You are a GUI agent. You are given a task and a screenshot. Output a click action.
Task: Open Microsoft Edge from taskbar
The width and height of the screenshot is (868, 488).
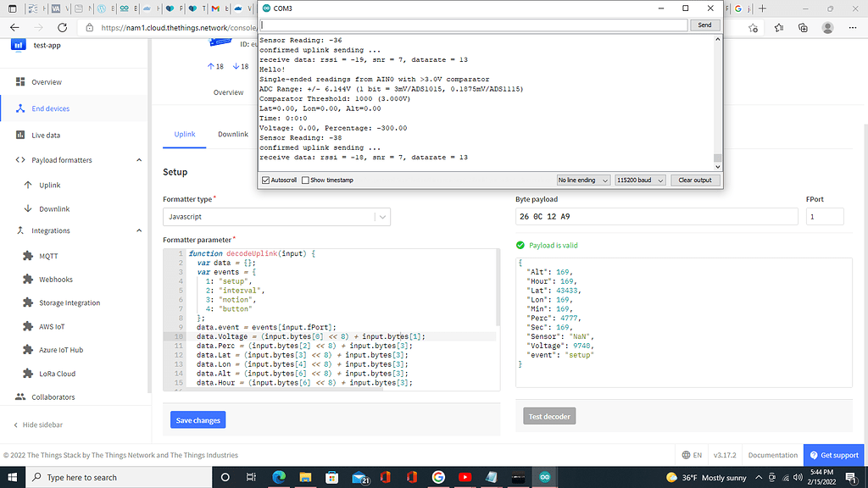pyautogui.click(x=278, y=477)
